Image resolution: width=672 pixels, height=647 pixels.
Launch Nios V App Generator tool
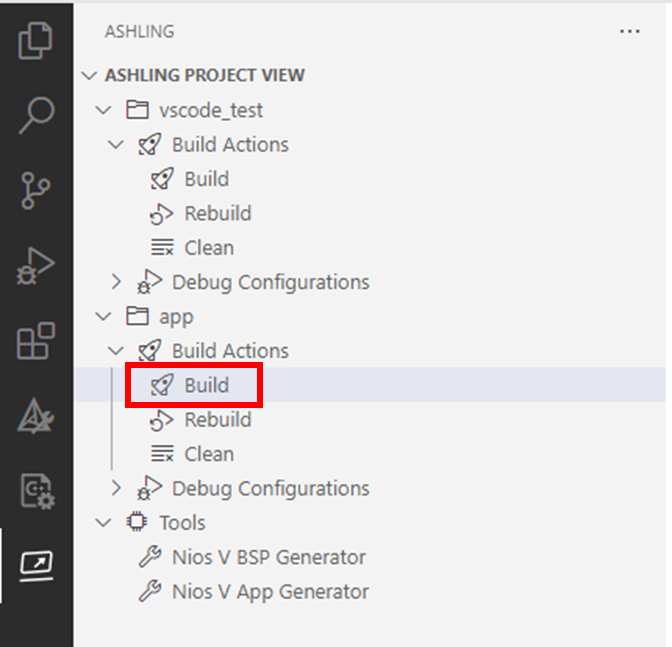point(270,591)
